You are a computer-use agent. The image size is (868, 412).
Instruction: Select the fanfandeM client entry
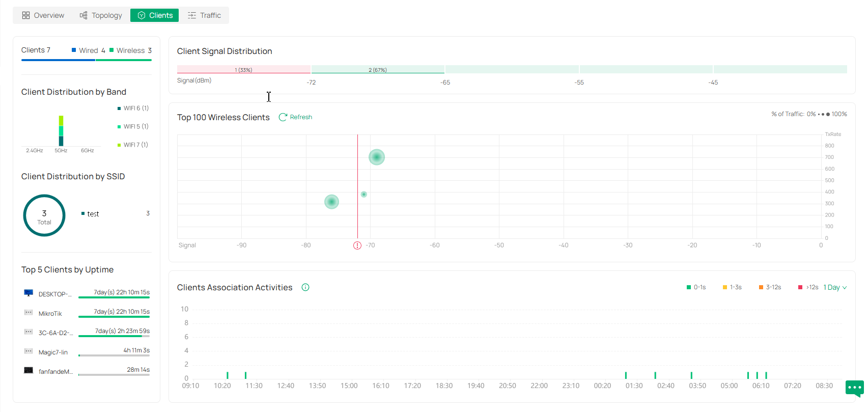point(87,371)
